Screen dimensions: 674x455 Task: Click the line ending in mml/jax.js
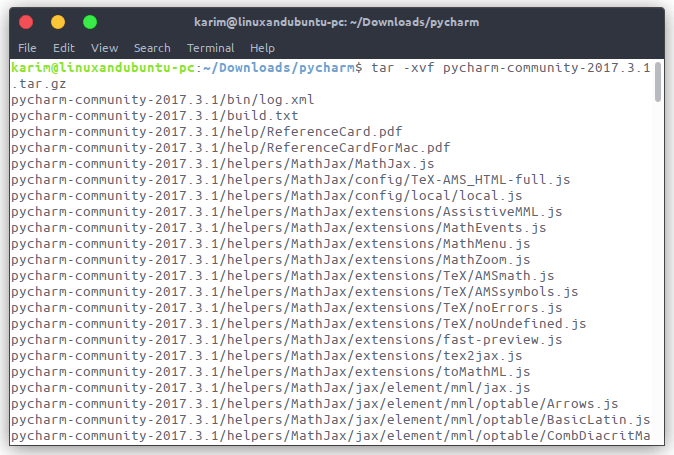click(x=271, y=388)
